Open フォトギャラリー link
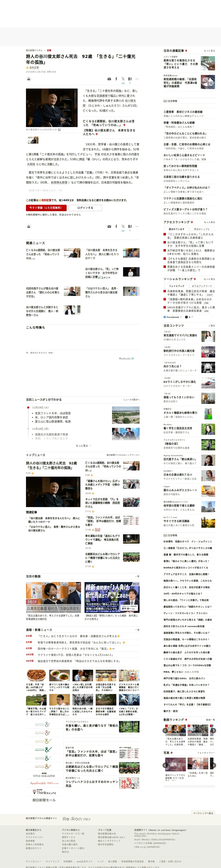 point(206,753)
